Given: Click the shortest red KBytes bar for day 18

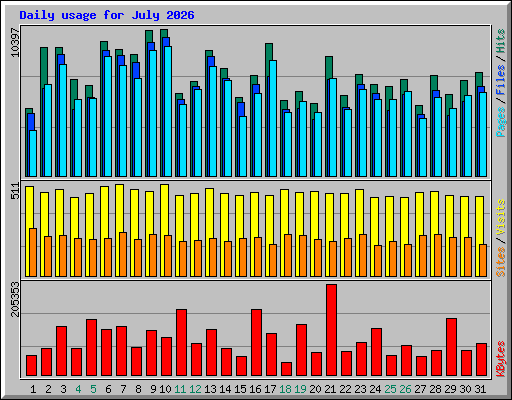Looking at the screenshot, I should [286, 369].
